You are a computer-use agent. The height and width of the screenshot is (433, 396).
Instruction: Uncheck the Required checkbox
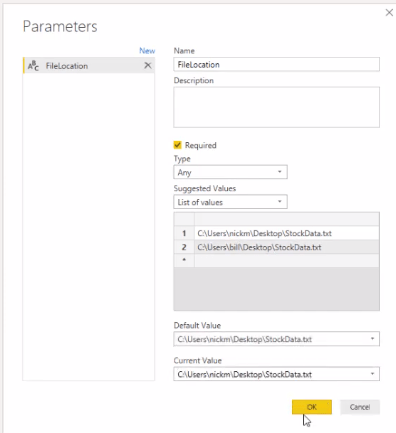(177, 145)
